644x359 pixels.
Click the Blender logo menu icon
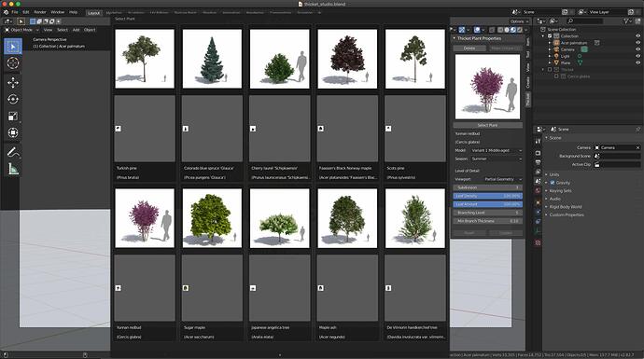[6, 12]
